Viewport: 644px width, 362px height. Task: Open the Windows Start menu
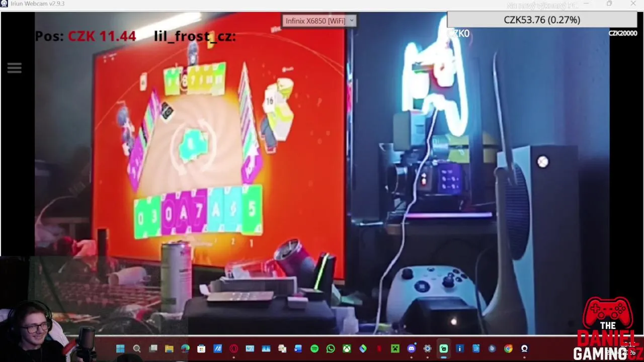(120, 348)
